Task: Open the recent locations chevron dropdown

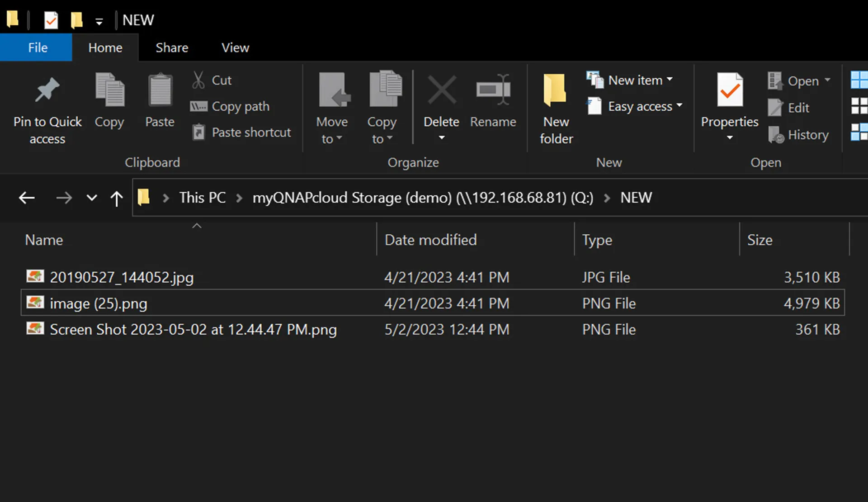Action: click(92, 198)
